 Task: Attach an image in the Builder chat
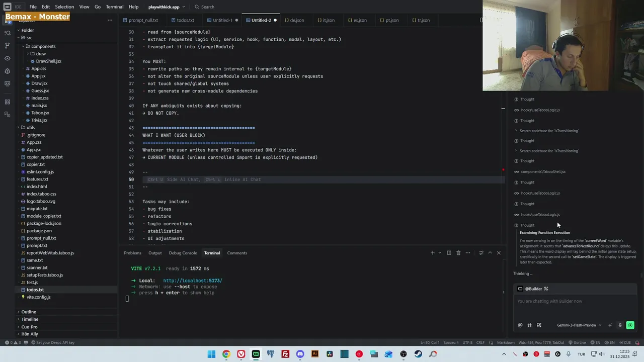(x=539, y=325)
